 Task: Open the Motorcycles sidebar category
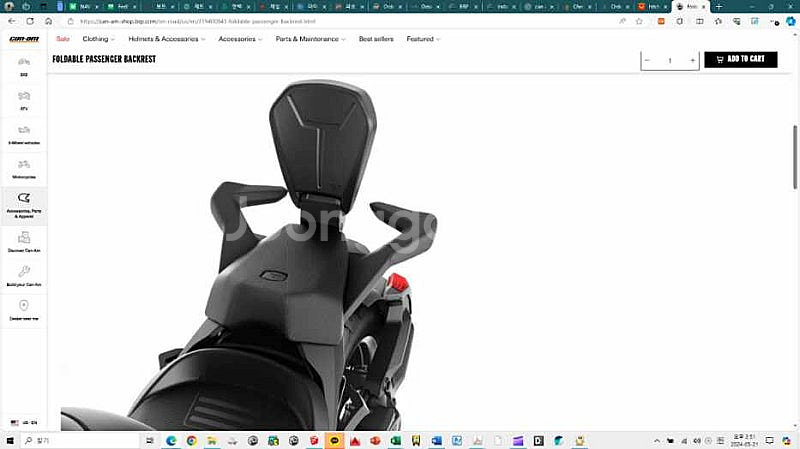(x=24, y=166)
